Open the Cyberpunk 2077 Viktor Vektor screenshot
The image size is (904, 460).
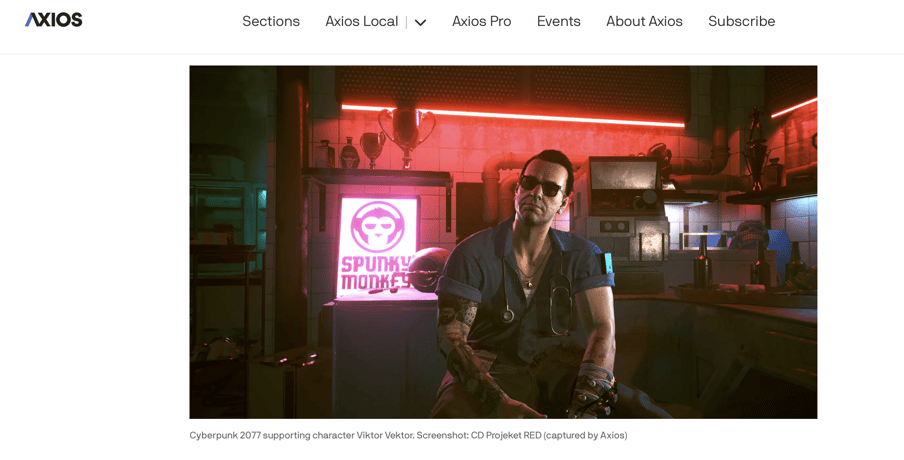tap(503, 242)
